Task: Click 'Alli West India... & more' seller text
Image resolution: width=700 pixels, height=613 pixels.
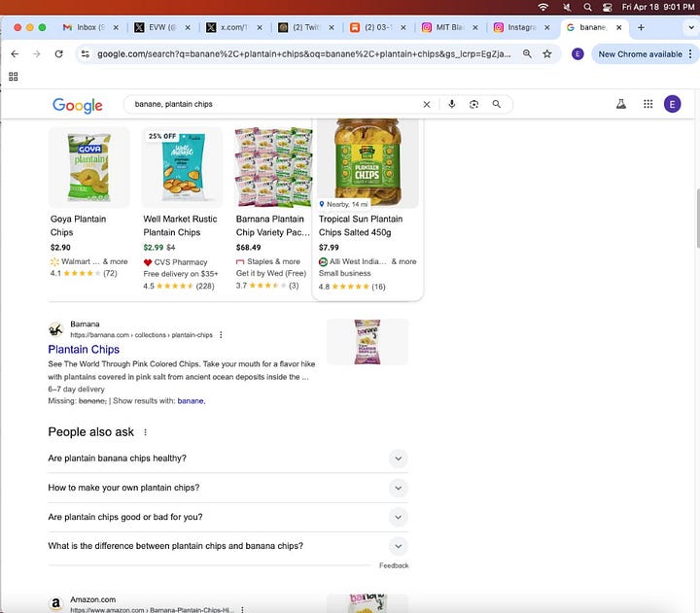Action: pos(372,262)
